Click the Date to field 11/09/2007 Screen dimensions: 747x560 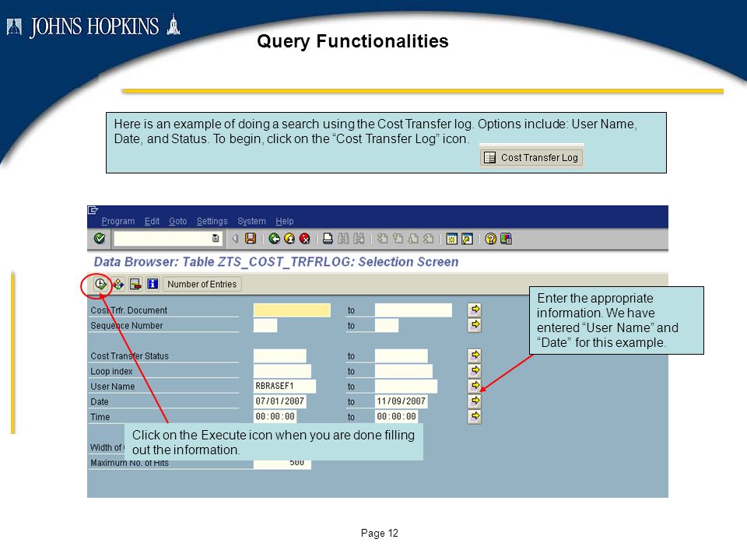pyautogui.click(x=402, y=401)
